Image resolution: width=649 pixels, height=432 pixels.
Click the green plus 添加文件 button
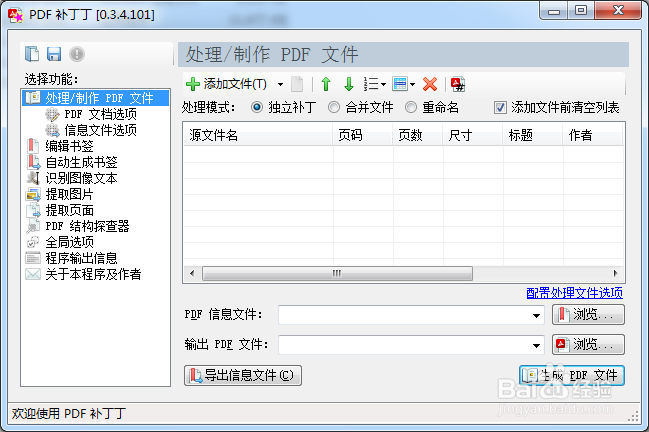point(227,84)
